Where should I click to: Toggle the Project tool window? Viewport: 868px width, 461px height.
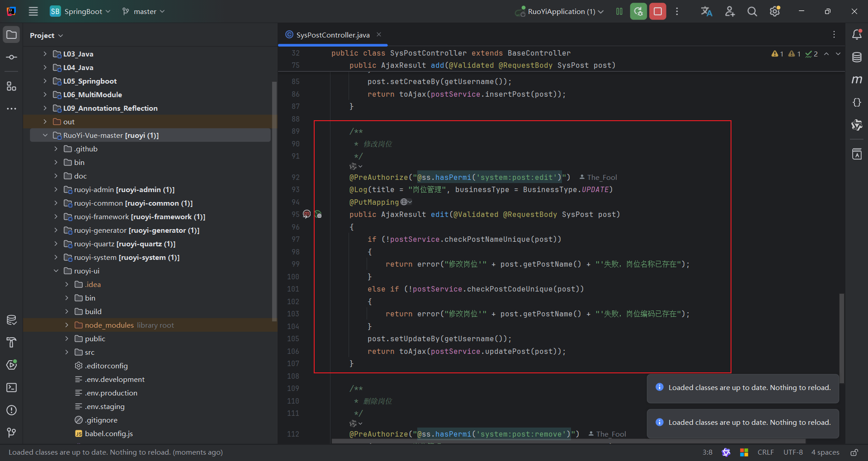tap(12, 35)
